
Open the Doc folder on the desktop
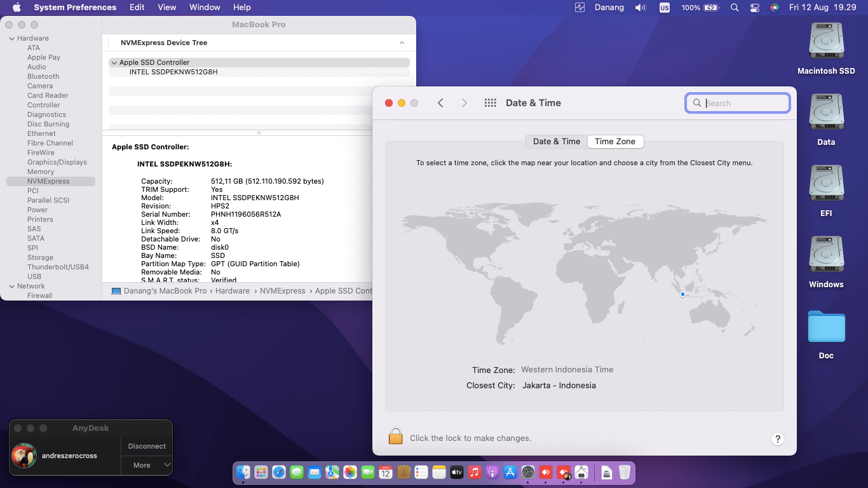pyautogui.click(x=826, y=328)
